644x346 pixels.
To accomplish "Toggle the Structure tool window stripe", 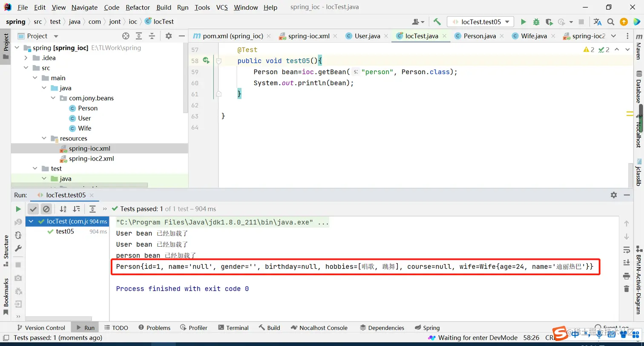I will 6,251.
